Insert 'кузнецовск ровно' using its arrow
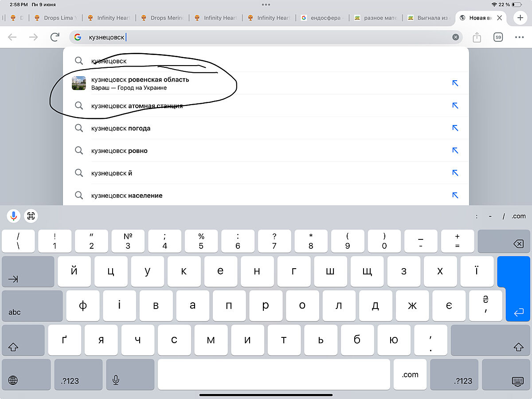Image resolution: width=532 pixels, height=399 pixels. point(455,151)
